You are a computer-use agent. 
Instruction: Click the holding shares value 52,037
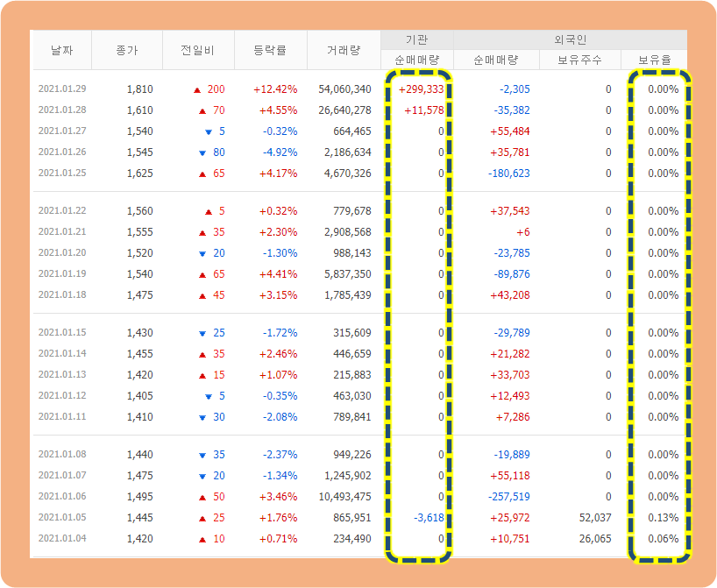point(595,518)
